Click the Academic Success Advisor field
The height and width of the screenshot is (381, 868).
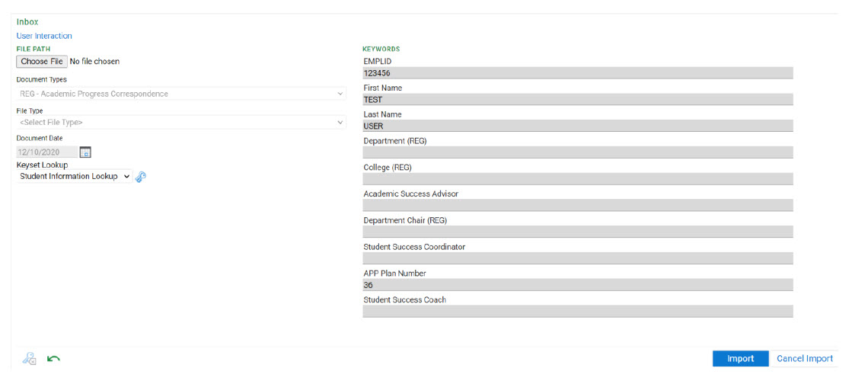[x=577, y=206]
